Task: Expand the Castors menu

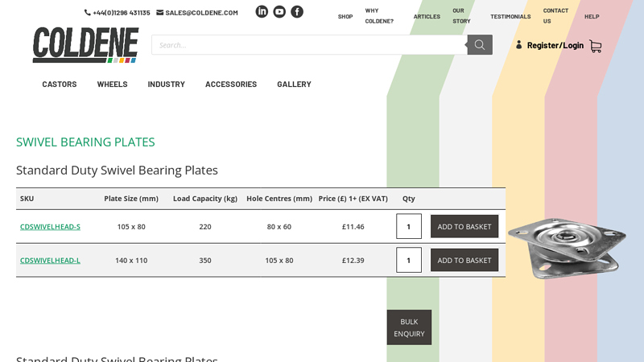Action: [x=60, y=84]
